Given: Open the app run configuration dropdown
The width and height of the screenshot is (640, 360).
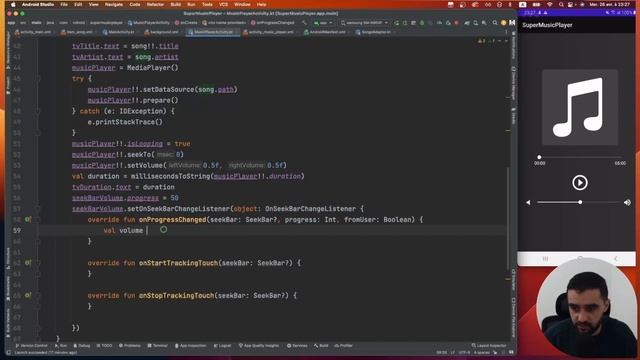Looking at the screenshot, I should pos(323,23).
